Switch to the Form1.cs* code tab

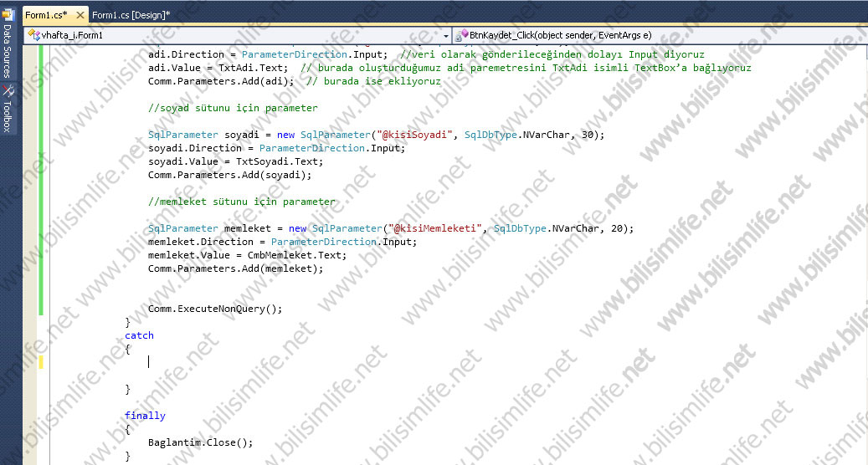pos(47,15)
